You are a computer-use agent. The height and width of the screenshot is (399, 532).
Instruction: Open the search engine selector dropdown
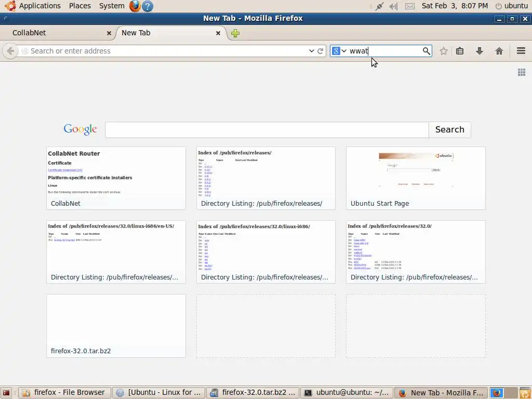point(339,51)
